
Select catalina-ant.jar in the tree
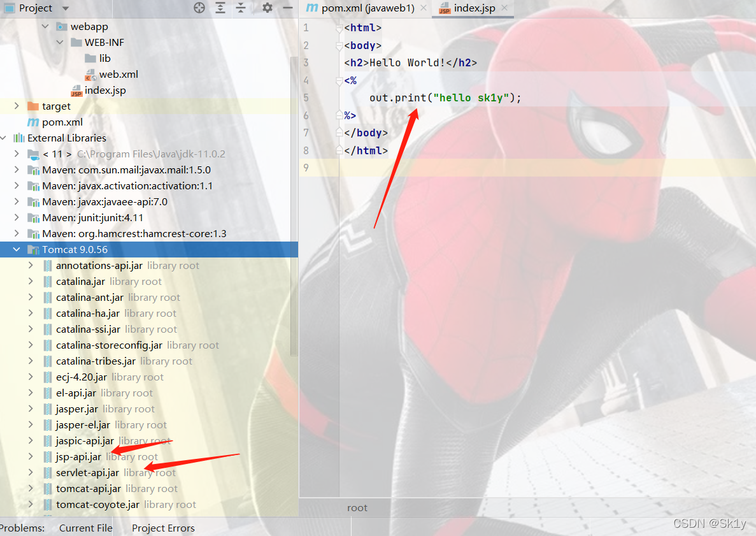(90, 297)
